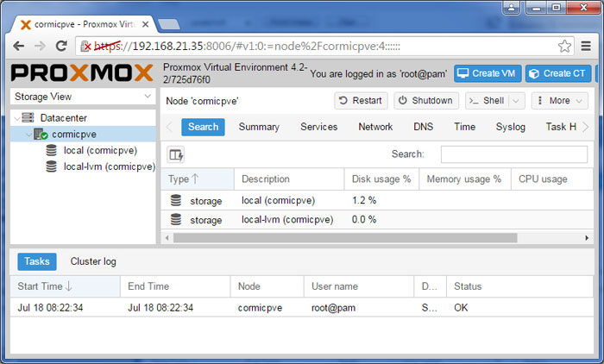Sort by the Type column header
The height and width of the screenshot is (364, 604).
pos(198,179)
